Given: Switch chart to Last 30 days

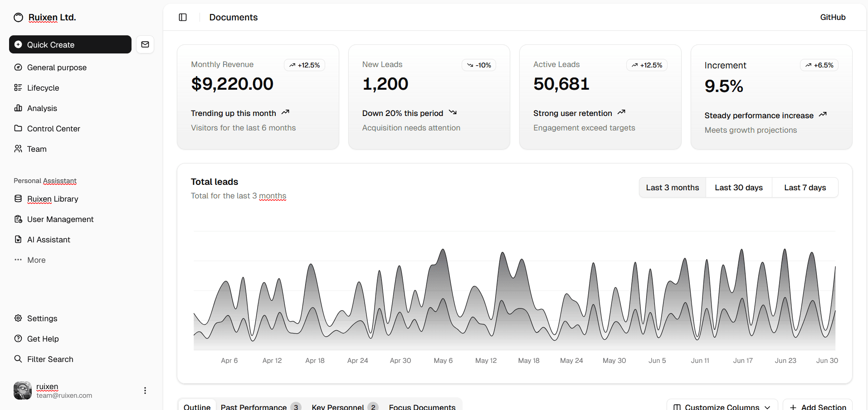Looking at the screenshot, I should 738,188.
